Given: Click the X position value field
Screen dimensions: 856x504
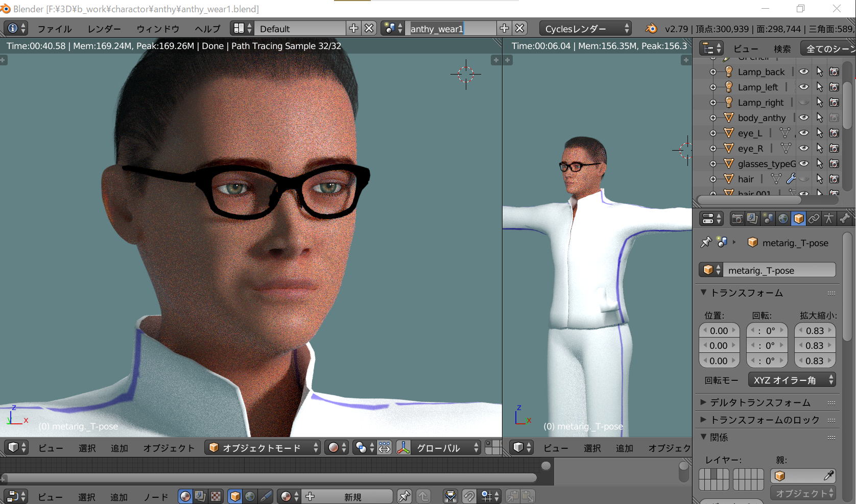Looking at the screenshot, I should tap(719, 331).
